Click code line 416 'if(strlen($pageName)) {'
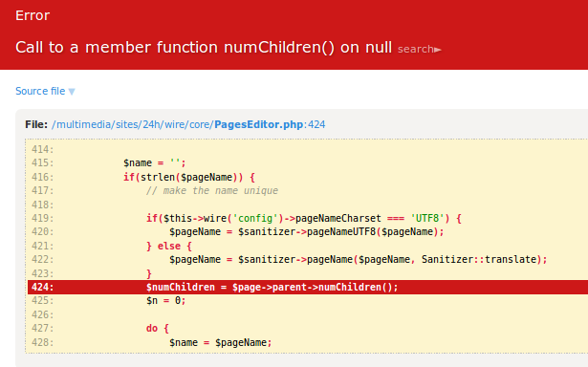 [189, 177]
